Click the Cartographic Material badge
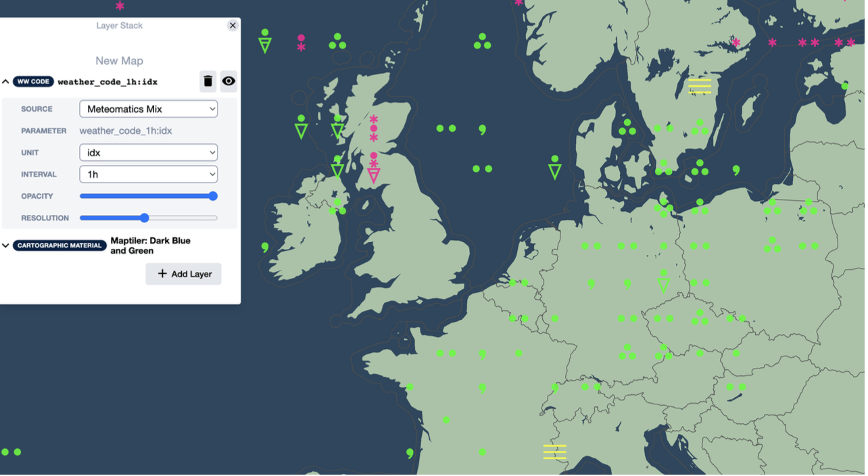The height and width of the screenshot is (476, 868). click(x=60, y=246)
